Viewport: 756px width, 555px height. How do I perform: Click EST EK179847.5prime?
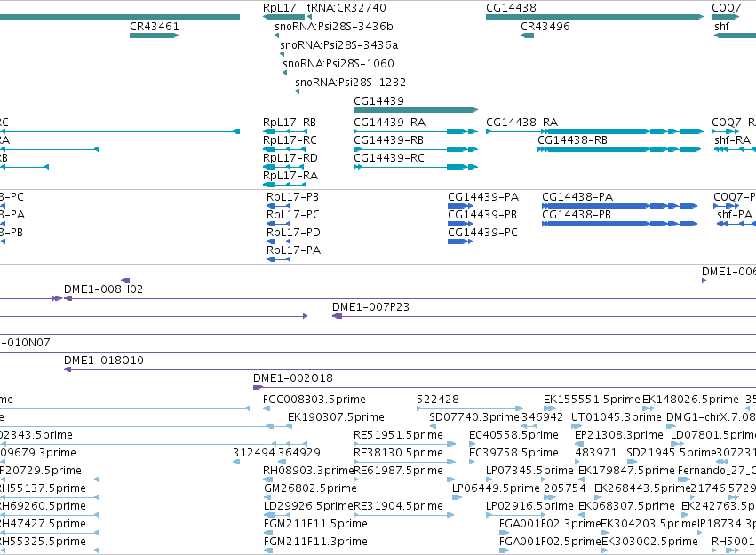(x=626, y=471)
